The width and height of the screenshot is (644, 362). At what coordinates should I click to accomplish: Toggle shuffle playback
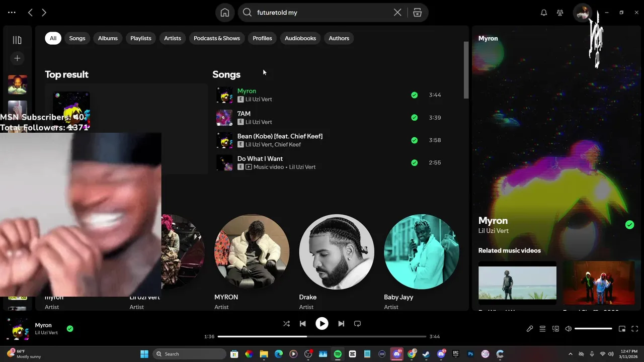(286, 324)
